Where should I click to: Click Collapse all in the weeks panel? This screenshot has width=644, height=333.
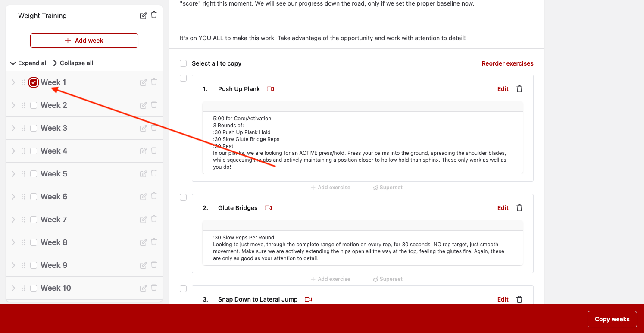tap(73, 63)
